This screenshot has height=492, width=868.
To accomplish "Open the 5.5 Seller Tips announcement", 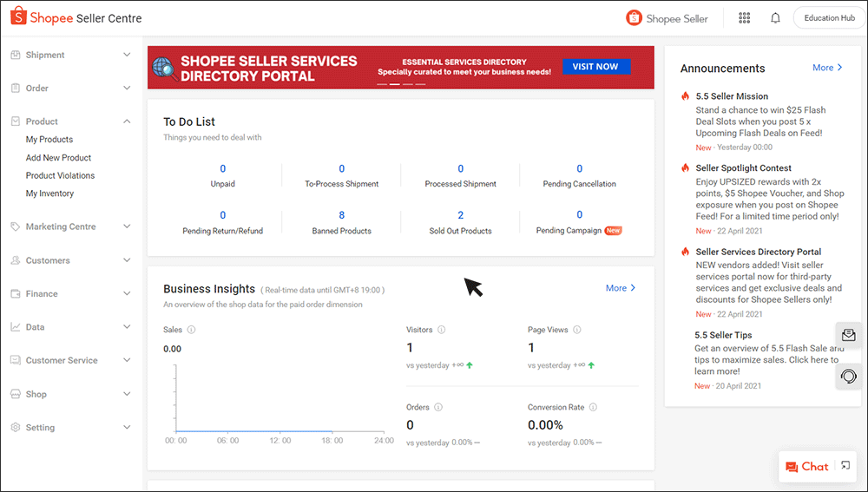I will click(x=723, y=335).
